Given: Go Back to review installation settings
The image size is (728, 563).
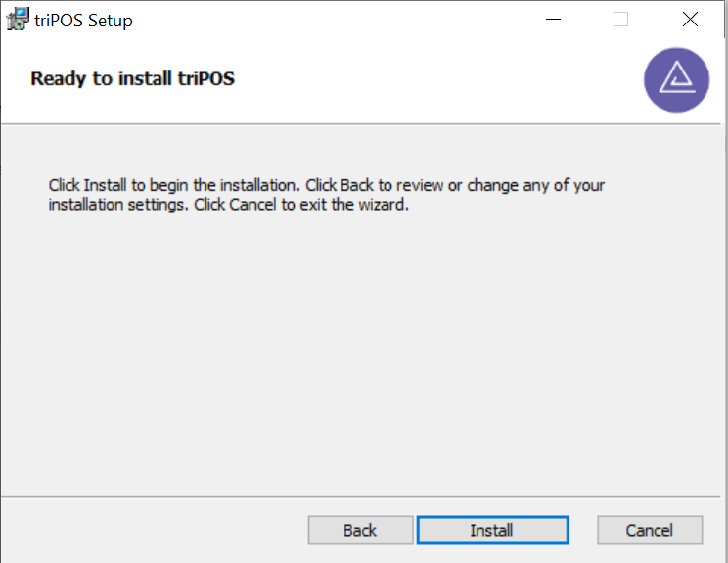Looking at the screenshot, I should coord(360,530).
